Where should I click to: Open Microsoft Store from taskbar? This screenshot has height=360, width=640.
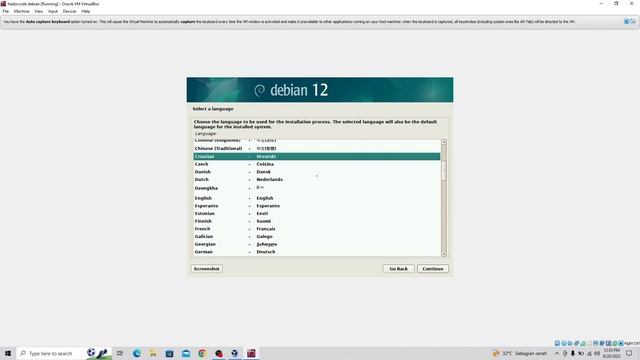tap(169, 353)
